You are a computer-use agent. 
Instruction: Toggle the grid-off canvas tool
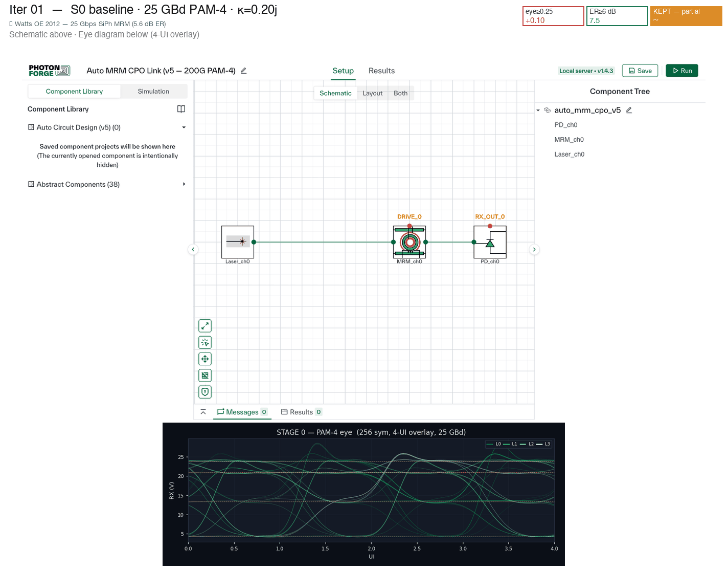tap(205, 376)
